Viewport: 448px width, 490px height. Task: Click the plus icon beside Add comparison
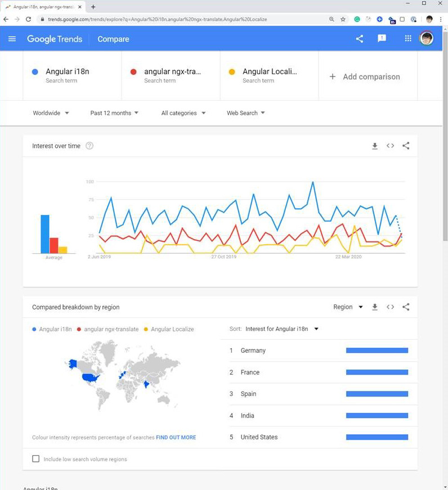click(333, 77)
